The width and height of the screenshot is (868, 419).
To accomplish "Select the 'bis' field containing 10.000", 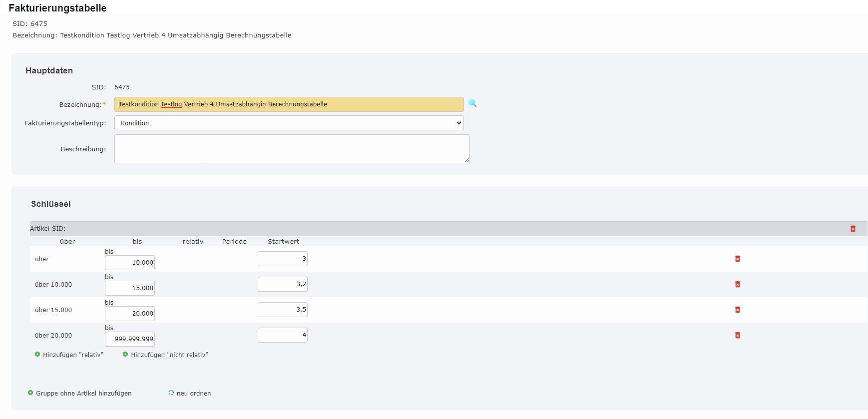I will (x=130, y=263).
